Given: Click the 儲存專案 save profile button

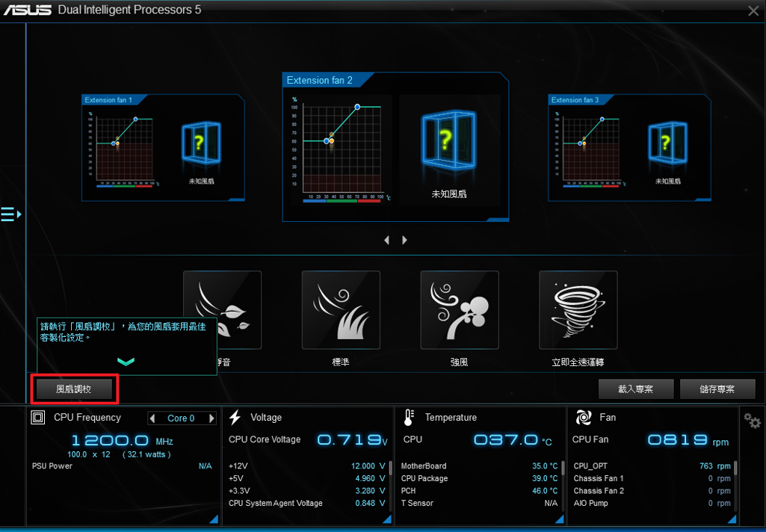Looking at the screenshot, I should [717, 389].
